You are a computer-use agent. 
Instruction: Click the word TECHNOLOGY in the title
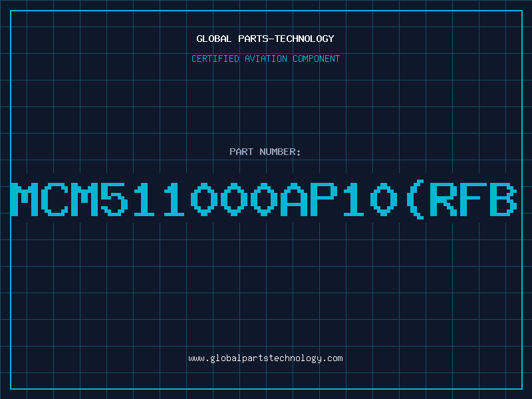click(x=305, y=39)
